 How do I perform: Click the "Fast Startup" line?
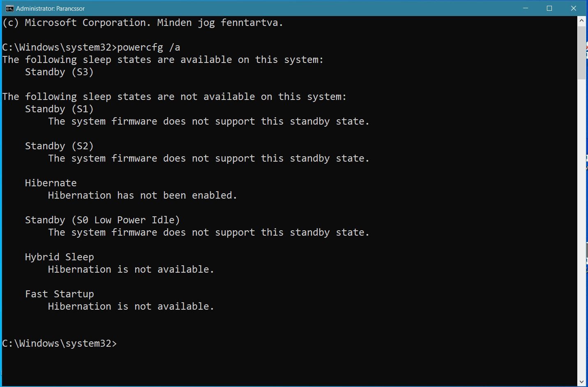[x=60, y=294]
